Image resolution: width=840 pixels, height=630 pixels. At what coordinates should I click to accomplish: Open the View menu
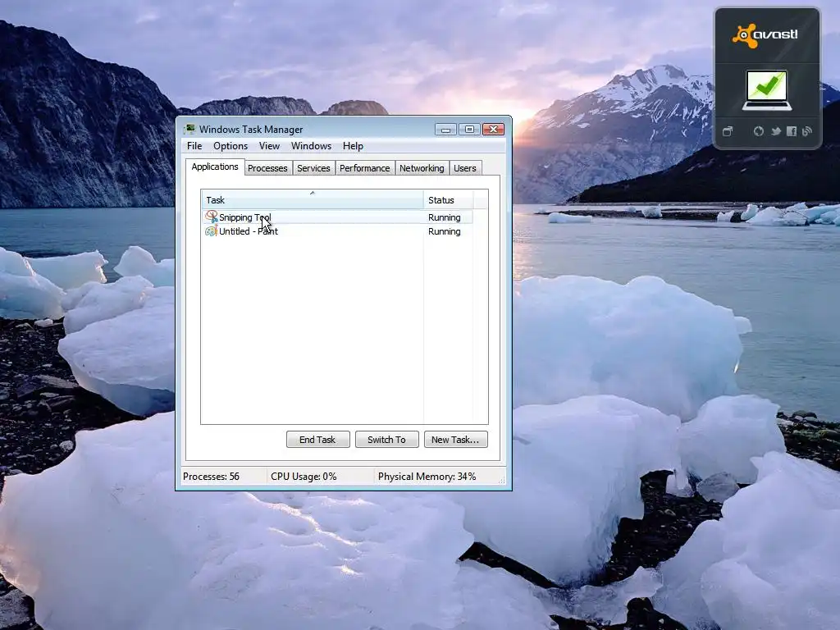(269, 146)
